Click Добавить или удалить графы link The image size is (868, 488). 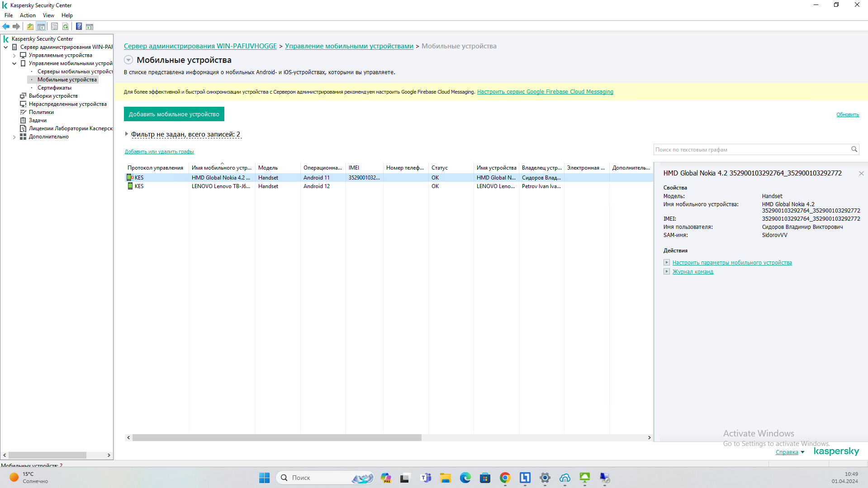[159, 152]
